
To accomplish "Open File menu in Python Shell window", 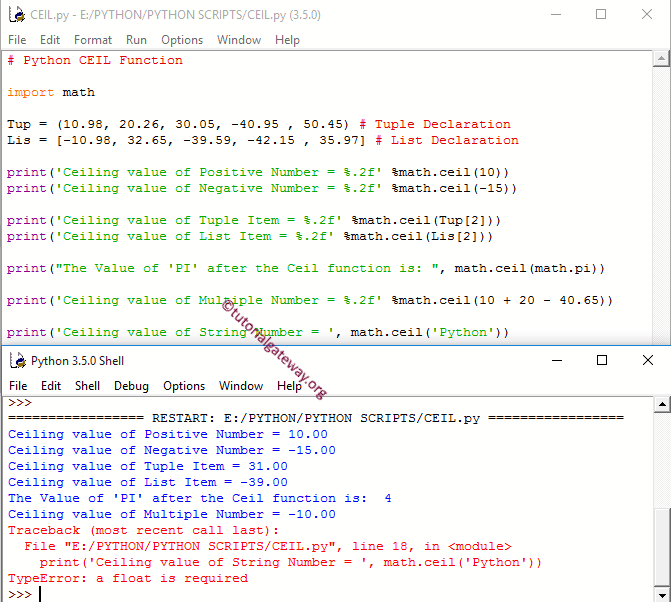I will pyautogui.click(x=18, y=386).
